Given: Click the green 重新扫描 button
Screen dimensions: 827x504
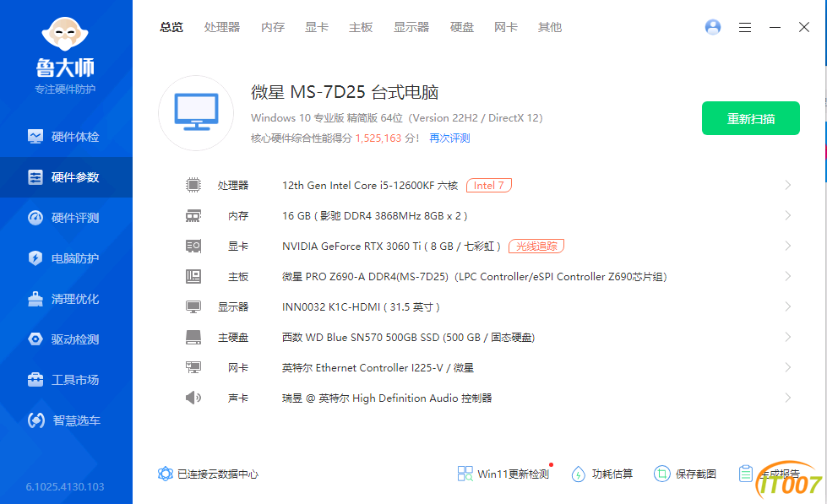Looking at the screenshot, I should (x=750, y=118).
